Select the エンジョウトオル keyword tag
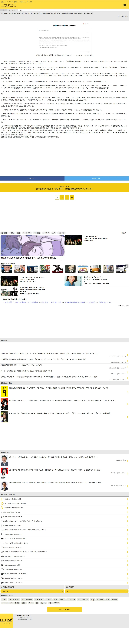The width and height of the screenshot is (129, 644). [7, 603]
